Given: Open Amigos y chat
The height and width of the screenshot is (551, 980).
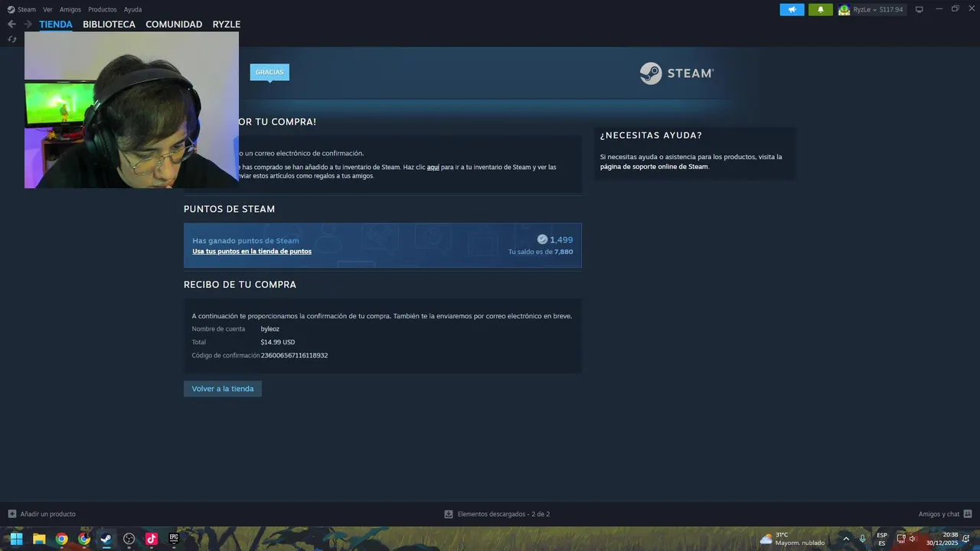Looking at the screenshot, I should click(x=939, y=514).
